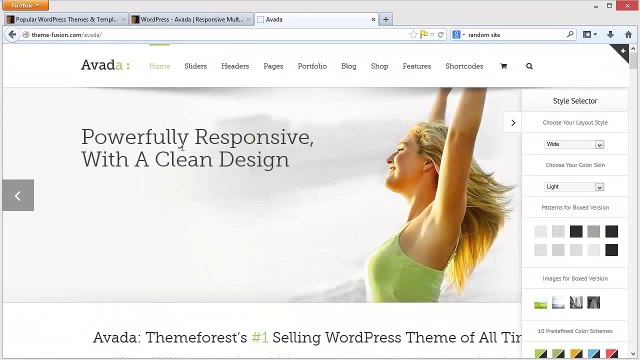Apply the blue color scheme
This screenshot has height=360, width=640.
click(x=593, y=353)
